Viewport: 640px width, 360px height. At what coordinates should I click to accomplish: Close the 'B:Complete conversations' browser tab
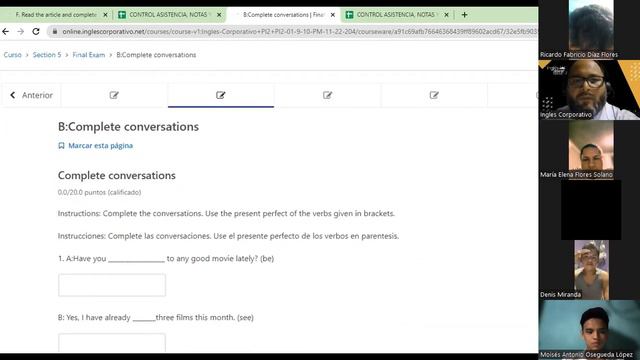[x=333, y=15]
